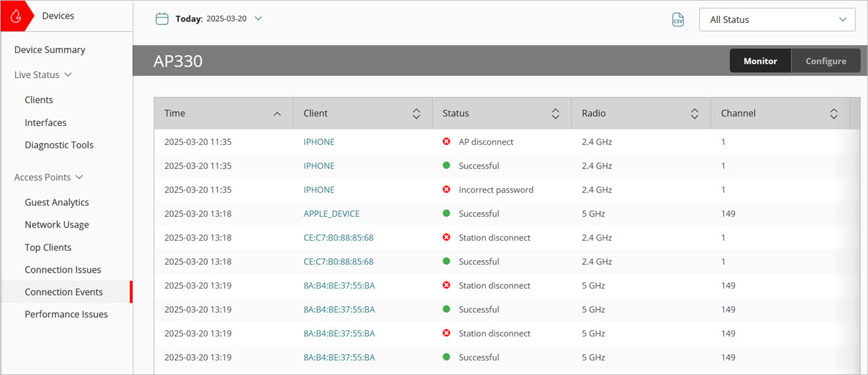This screenshot has width=868, height=375.
Task: Open IPHONE client in AP disconnect row
Action: pos(319,142)
